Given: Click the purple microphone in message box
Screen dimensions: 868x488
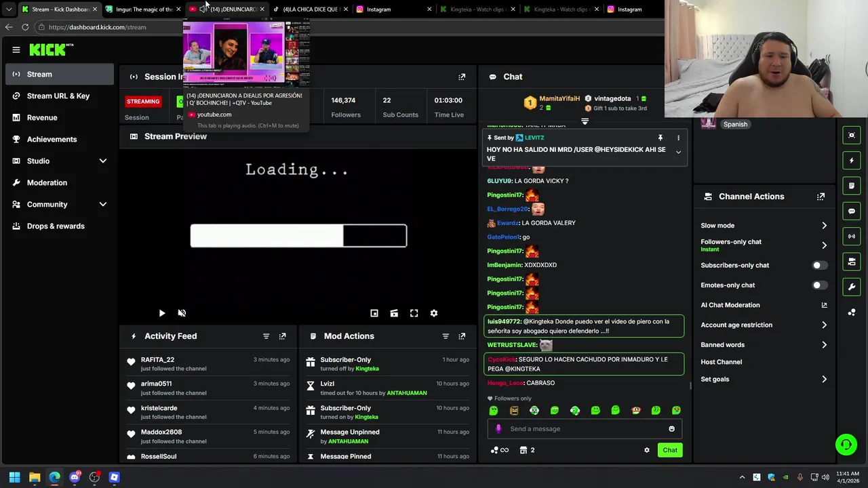Looking at the screenshot, I should tap(498, 428).
